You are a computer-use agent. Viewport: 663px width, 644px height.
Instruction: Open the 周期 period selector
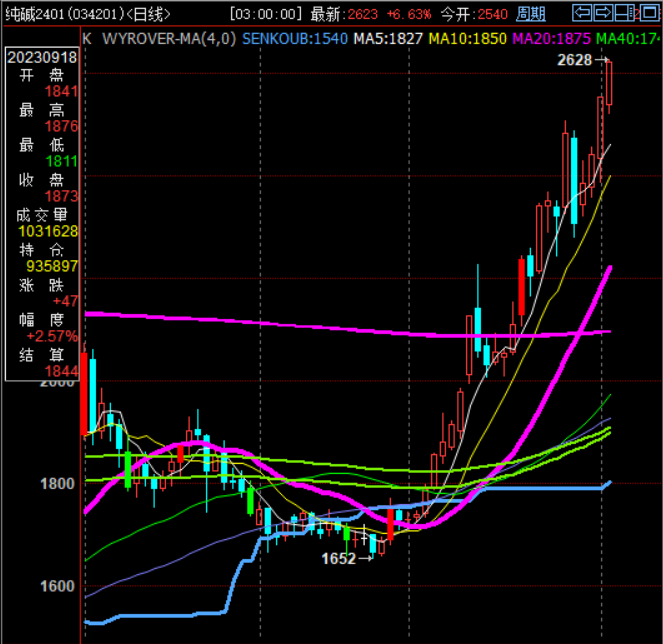(531, 14)
